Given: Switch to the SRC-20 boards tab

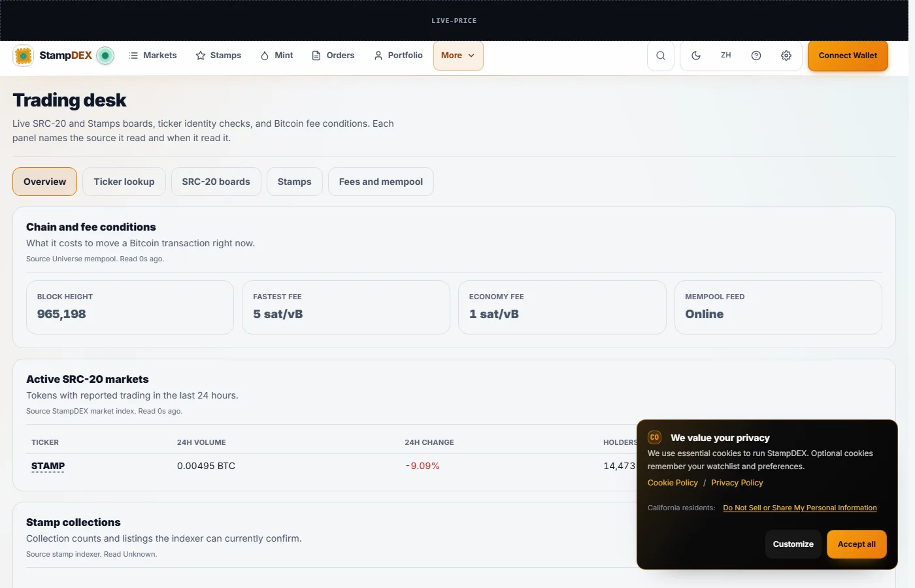Looking at the screenshot, I should (x=216, y=182).
